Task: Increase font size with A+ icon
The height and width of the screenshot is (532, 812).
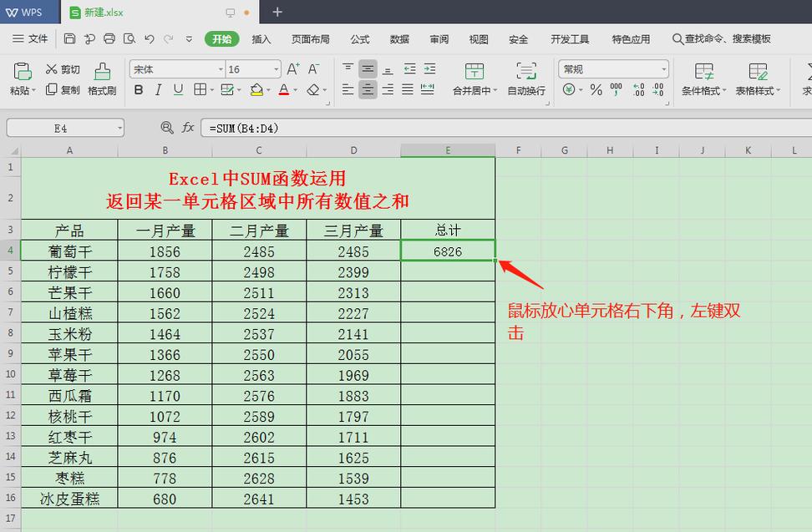Action: click(293, 68)
